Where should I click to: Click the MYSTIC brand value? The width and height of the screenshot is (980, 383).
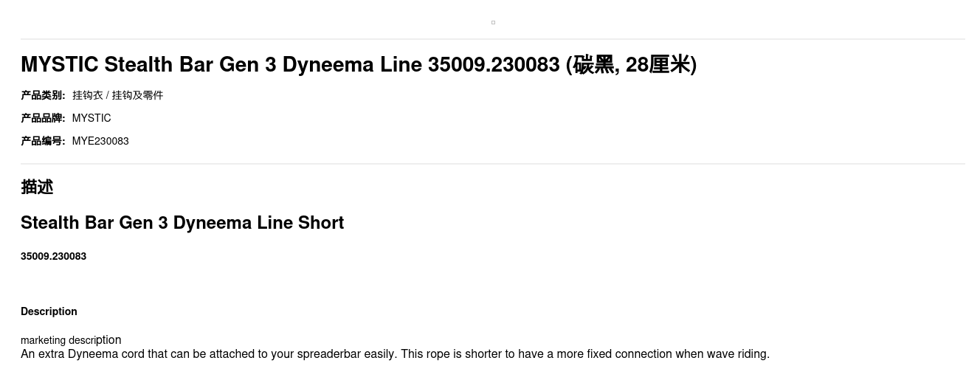pos(92,118)
